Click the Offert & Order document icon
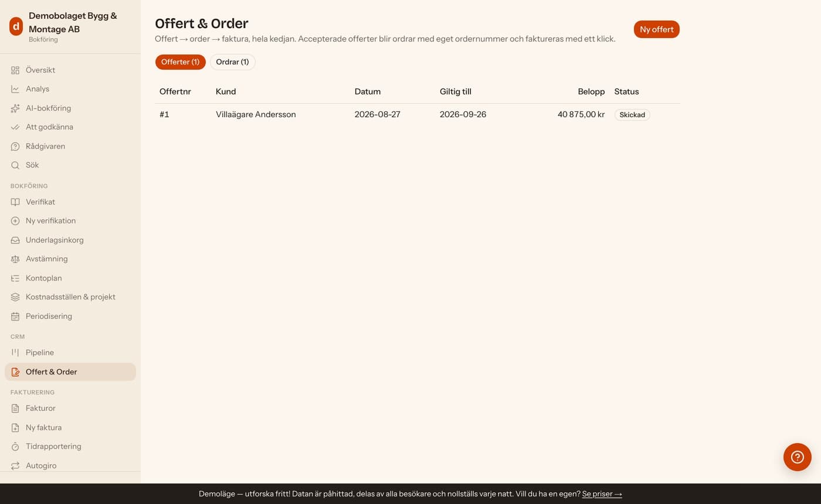 (15, 372)
